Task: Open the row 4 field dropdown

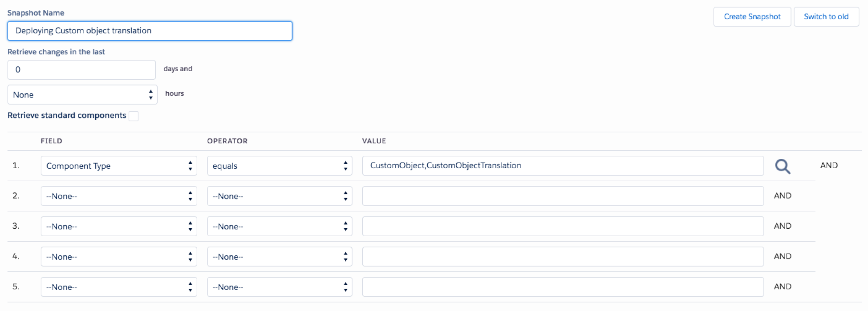Action: 118,257
